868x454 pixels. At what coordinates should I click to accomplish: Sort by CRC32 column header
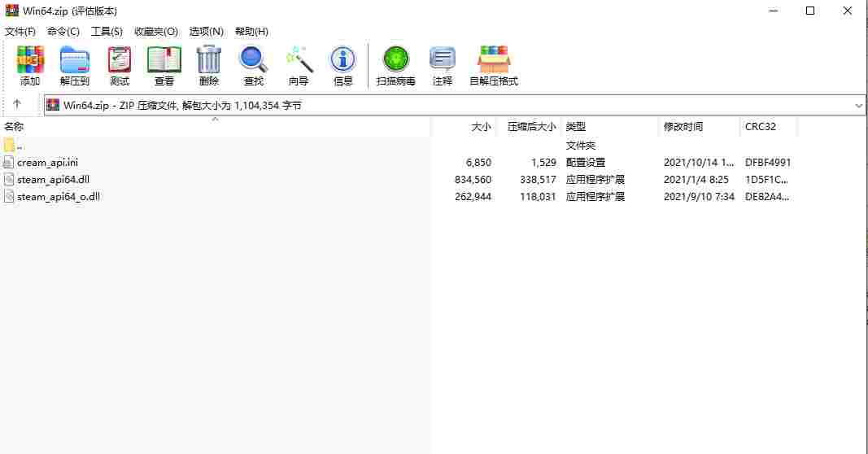(x=760, y=127)
